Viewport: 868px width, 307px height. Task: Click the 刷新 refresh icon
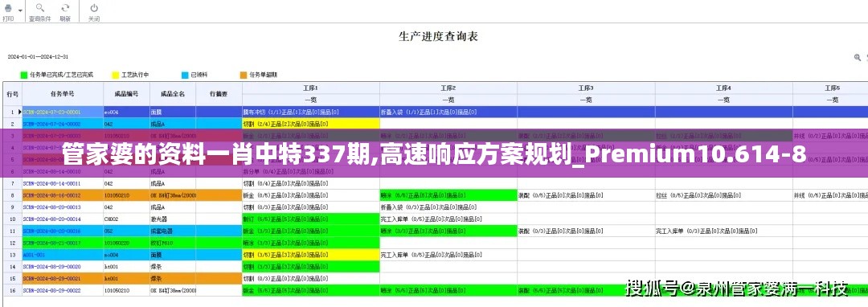click(65, 8)
